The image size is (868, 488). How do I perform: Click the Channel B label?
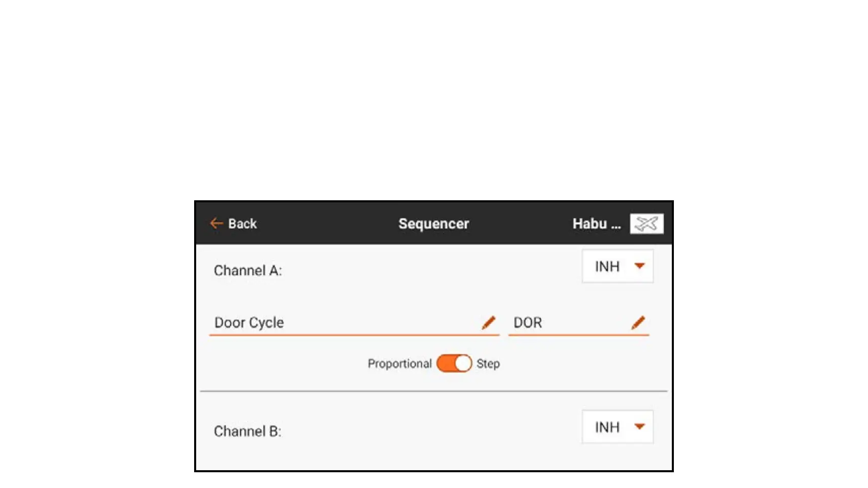click(247, 431)
